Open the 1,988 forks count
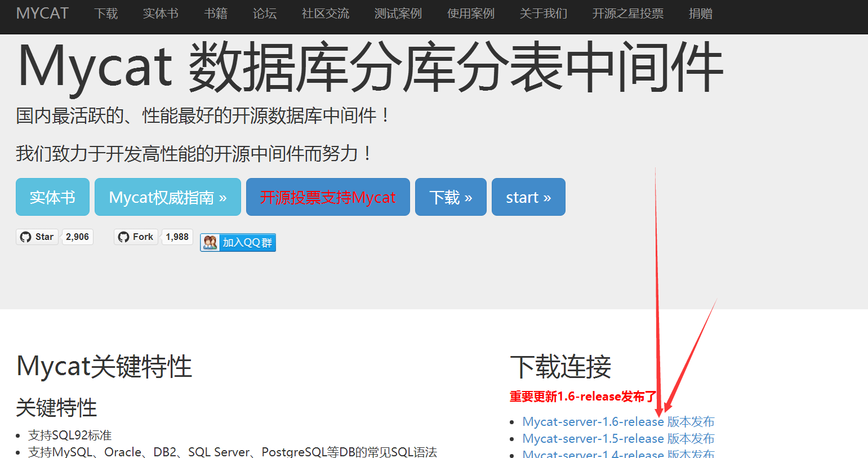 177,237
